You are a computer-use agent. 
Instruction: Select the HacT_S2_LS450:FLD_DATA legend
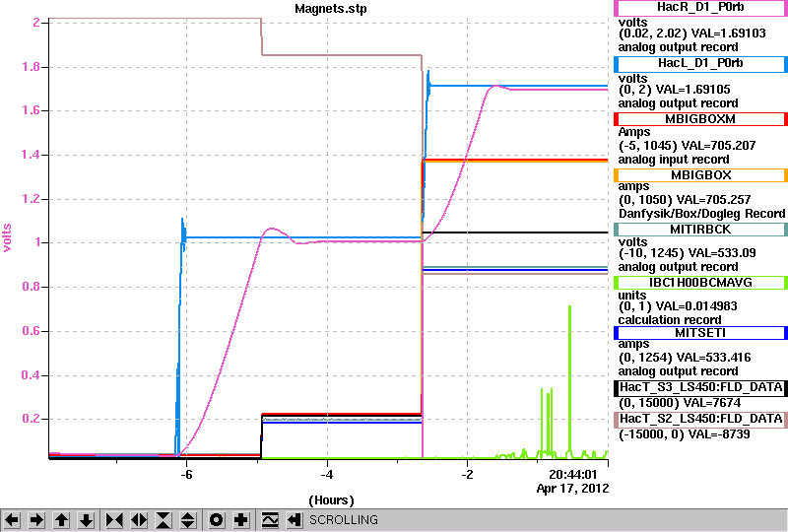tap(700, 420)
